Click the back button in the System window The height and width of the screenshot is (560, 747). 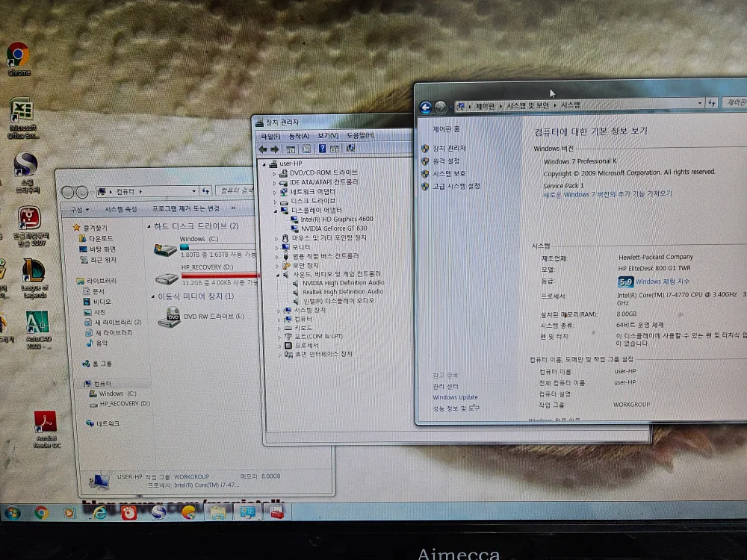(426, 107)
